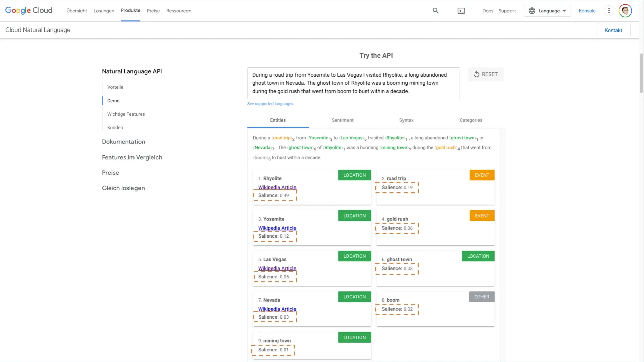Click the search magnifier icon
The height and width of the screenshot is (362, 644).
pos(435,11)
